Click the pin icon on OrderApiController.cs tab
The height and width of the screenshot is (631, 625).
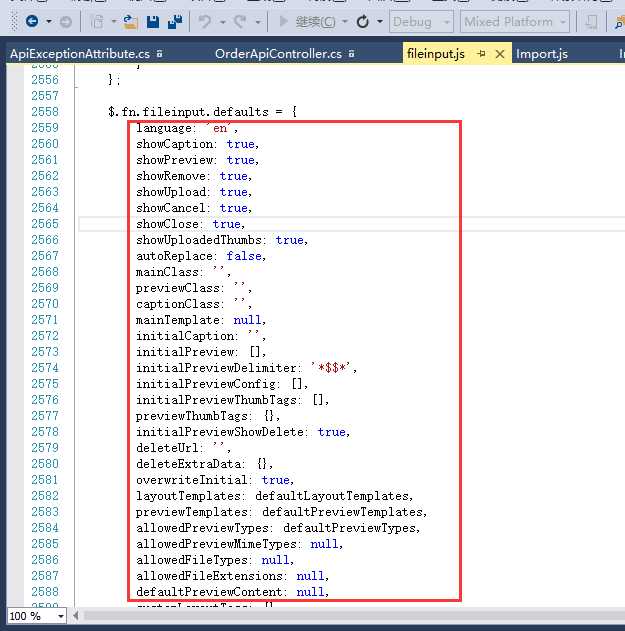click(351, 54)
